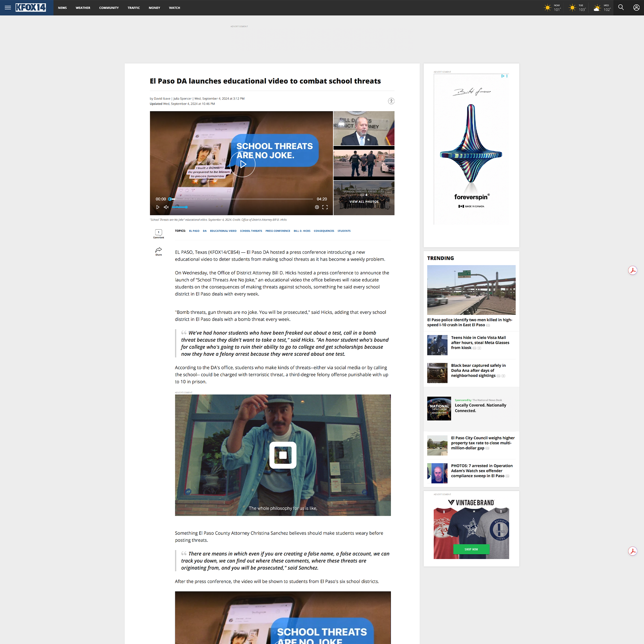
Task: Click SHOP NOW on Vintage Brand ad
Action: [x=471, y=549]
